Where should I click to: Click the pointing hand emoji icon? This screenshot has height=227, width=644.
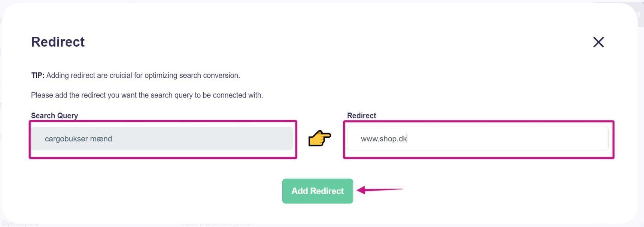319,138
